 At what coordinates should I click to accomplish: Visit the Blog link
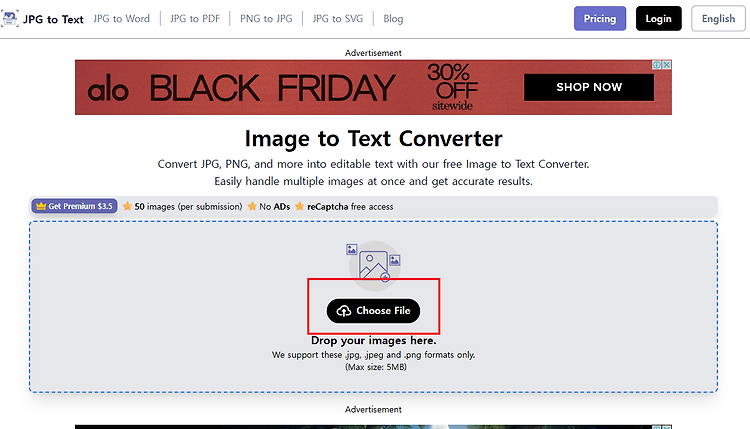pos(393,19)
